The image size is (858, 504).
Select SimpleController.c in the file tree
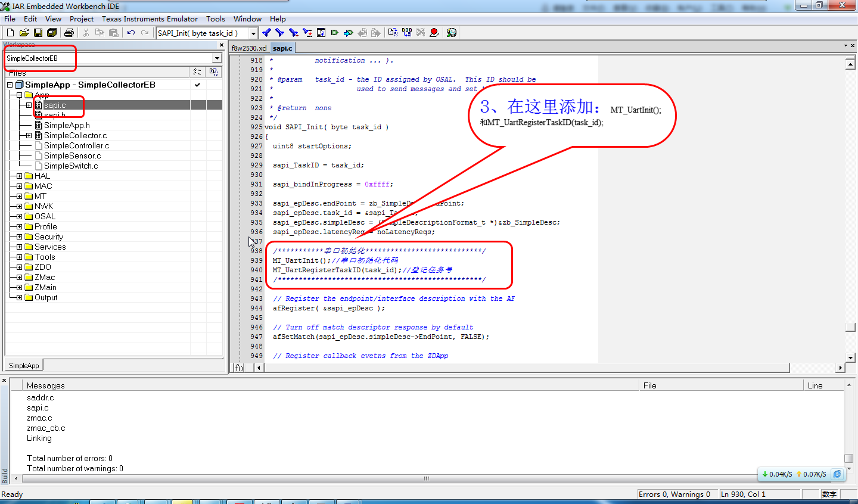pos(76,145)
